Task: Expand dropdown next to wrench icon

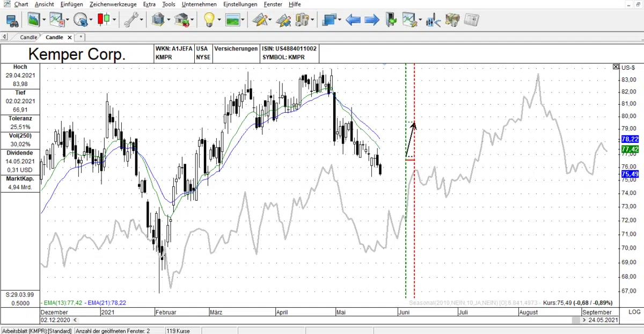Action: click(x=142, y=20)
